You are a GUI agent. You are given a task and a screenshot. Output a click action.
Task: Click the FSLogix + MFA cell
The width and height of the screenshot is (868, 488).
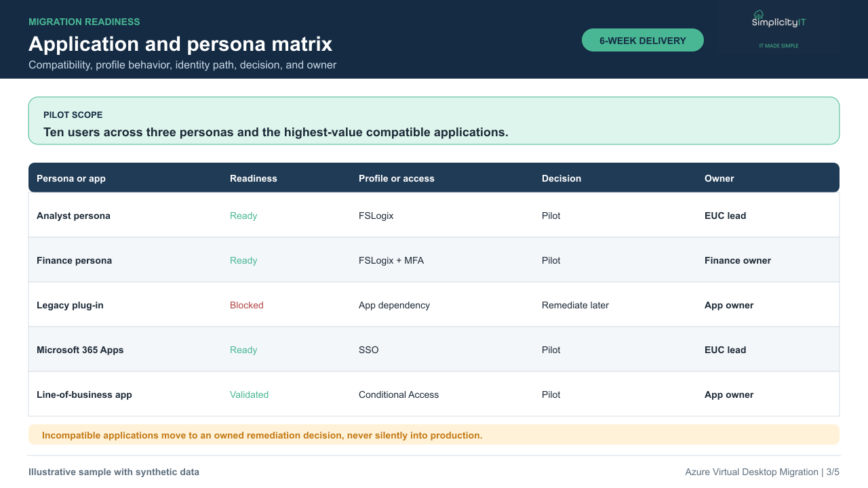(x=391, y=260)
